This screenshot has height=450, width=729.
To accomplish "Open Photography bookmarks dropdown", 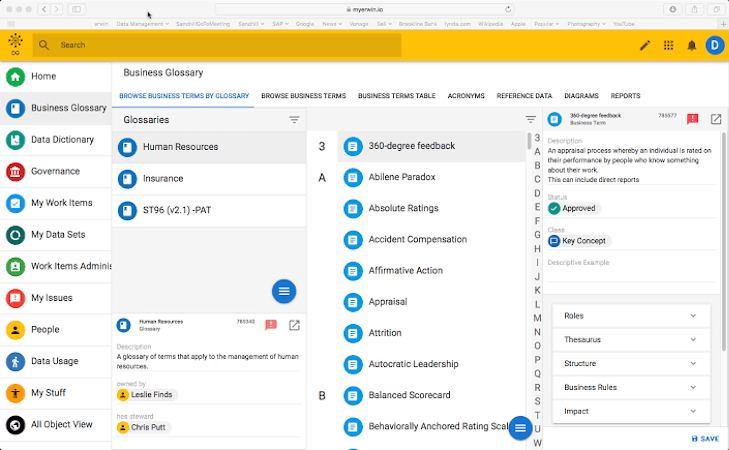I will click(586, 24).
